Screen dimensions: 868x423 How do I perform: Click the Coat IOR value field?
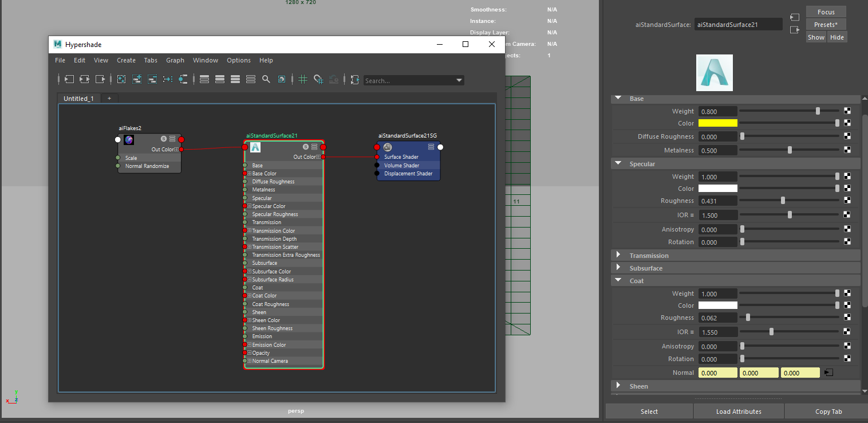click(717, 332)
